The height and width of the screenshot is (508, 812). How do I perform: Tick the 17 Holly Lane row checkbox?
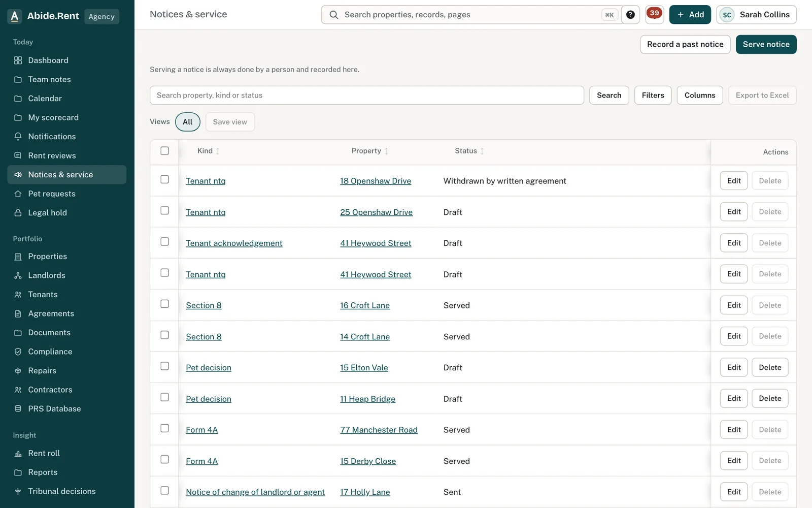click(164, 490)
